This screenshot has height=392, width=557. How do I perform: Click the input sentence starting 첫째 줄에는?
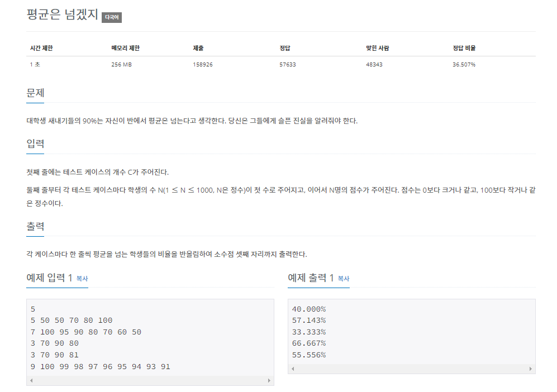[97, 172]
